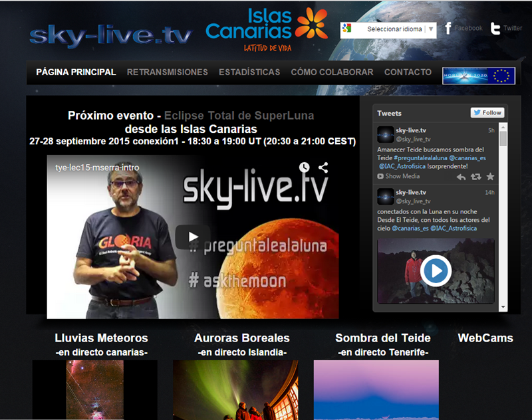The height and width of the screenshot is (420, 532).
Task: Open the Auroras Boreales thumbnail
Action: click(235, 390)
